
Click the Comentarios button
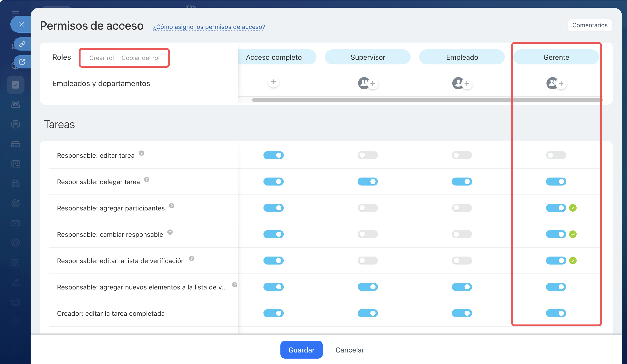pyautogui.click(x=589, y=25)
